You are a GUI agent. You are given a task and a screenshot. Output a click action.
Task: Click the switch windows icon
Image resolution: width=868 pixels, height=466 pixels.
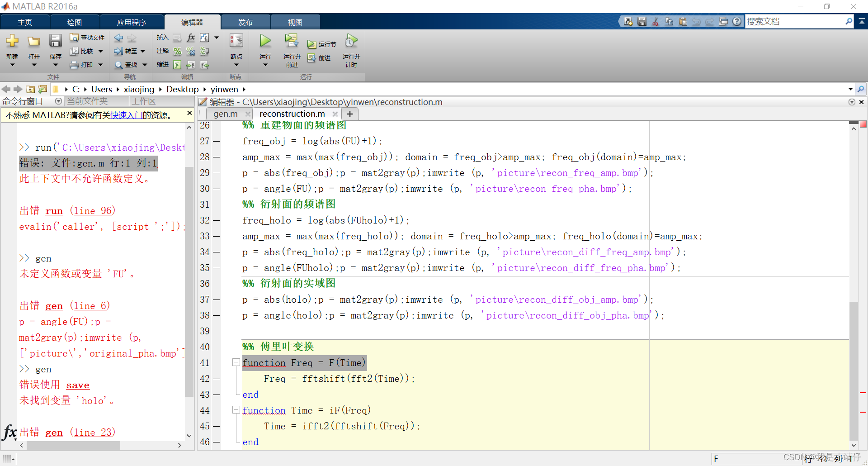pos(723,21)
